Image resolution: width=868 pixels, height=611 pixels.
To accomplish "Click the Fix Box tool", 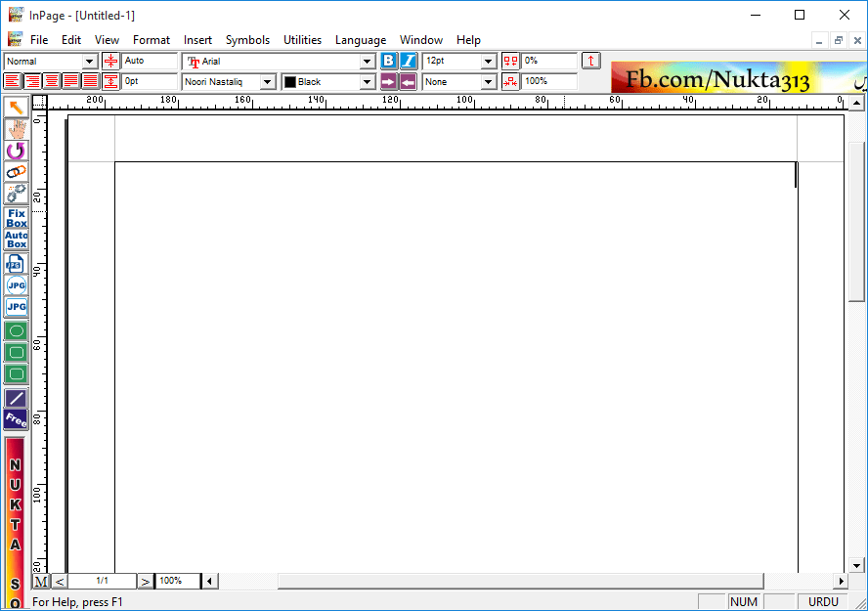I will (x=16, y=217).
